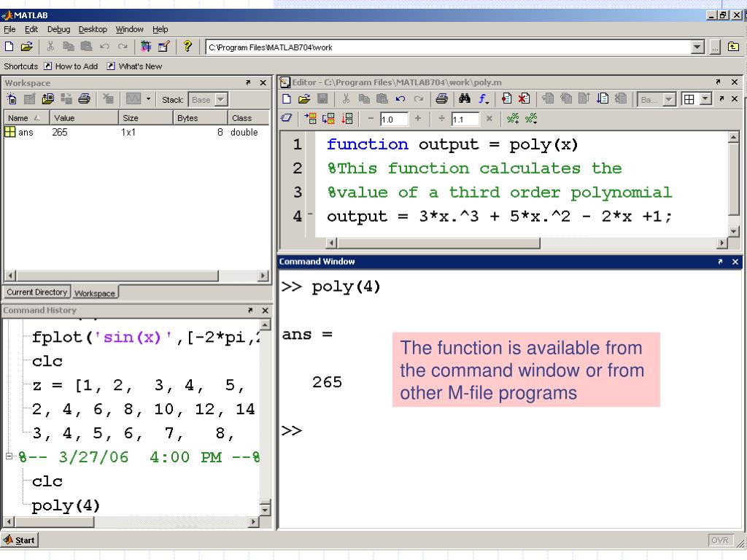Open MATLAB Help question mark icon
This screenshot has width=747, height=560.
[x=187, y=47]
